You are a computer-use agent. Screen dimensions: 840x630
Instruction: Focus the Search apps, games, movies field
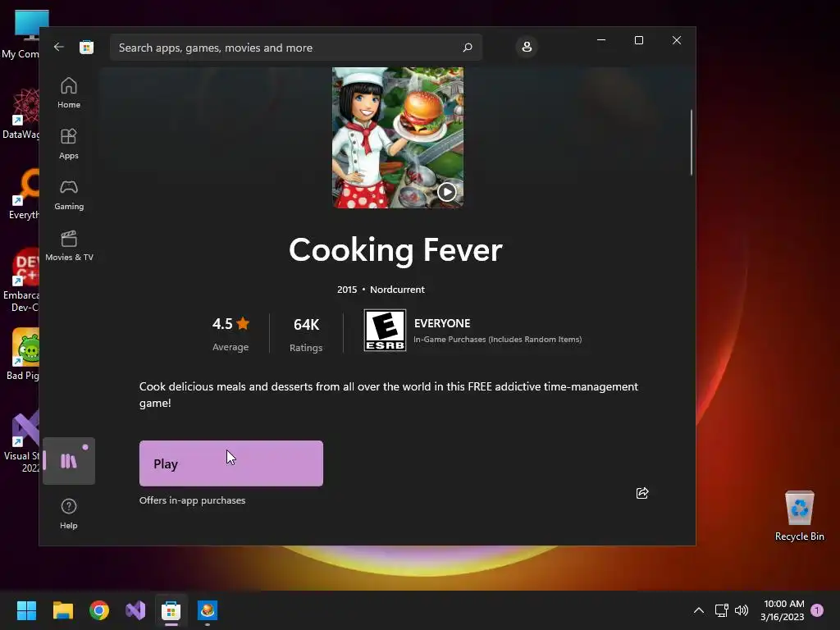click(x=295, y=48)
